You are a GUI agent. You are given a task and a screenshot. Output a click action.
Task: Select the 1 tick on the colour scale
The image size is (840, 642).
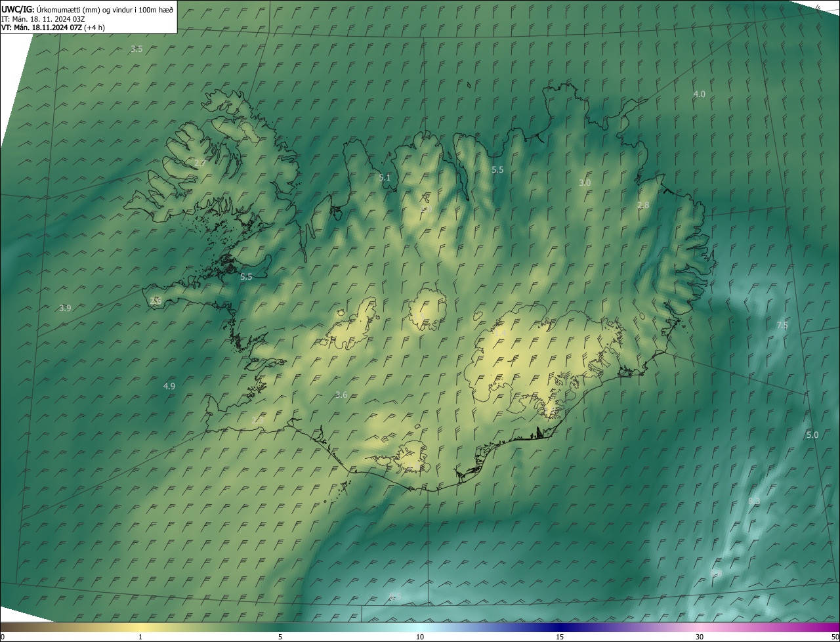point(140,637)
